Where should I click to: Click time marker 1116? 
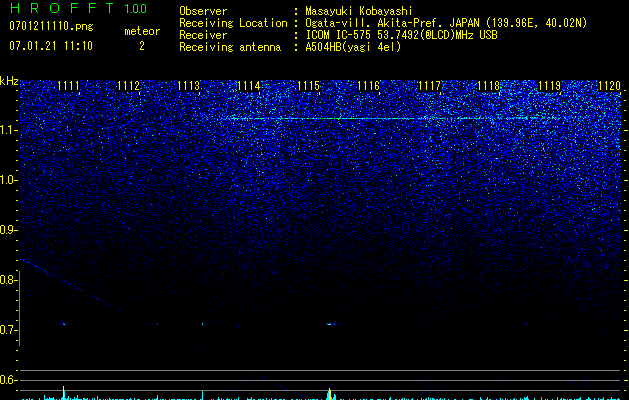pos(369,86)
